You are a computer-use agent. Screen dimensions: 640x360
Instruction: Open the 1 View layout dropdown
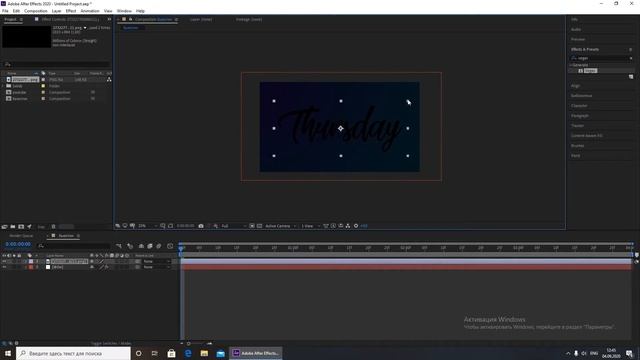[x=310, y=226]
